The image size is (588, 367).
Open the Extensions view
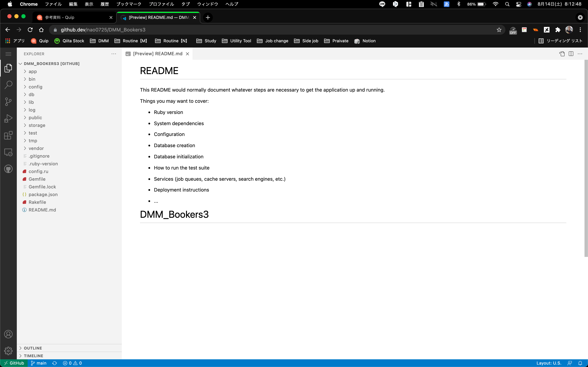[x=8, y=135]
